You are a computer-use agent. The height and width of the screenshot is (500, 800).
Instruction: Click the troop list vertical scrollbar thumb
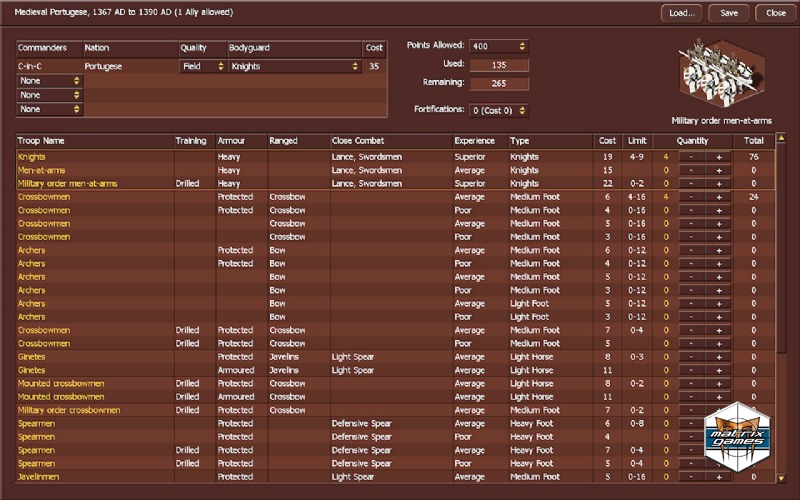click(781, 250)
